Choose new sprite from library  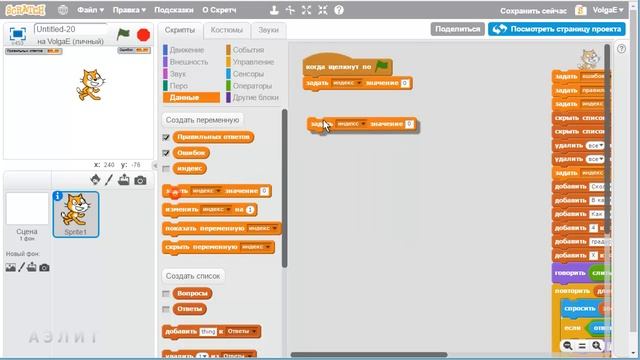tap(95, 180)
